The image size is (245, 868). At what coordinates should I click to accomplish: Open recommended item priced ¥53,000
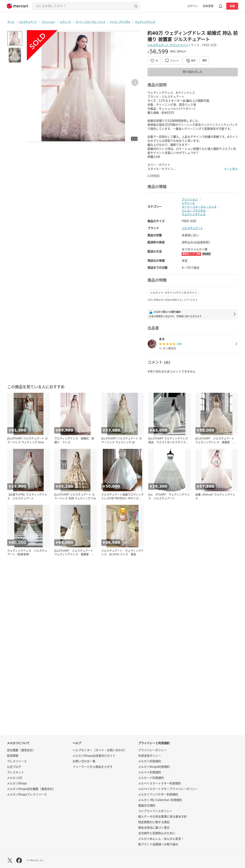pos(122,418)
